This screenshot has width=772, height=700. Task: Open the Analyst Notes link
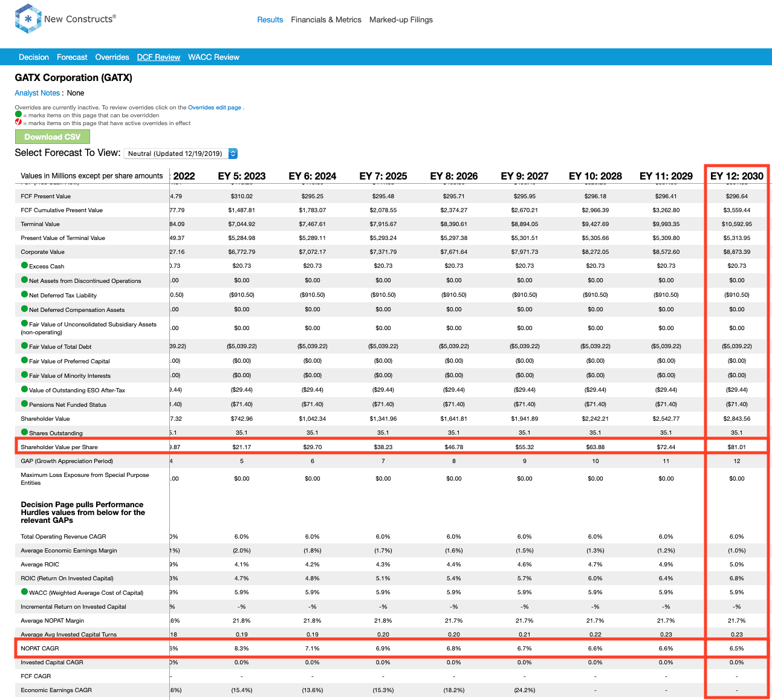coord(37,93)
